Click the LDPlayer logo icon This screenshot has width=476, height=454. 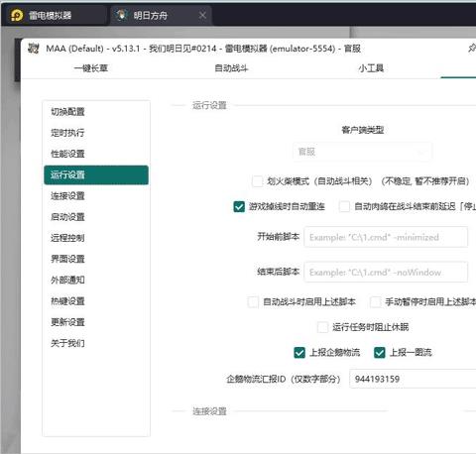click(x=17, y=15)
